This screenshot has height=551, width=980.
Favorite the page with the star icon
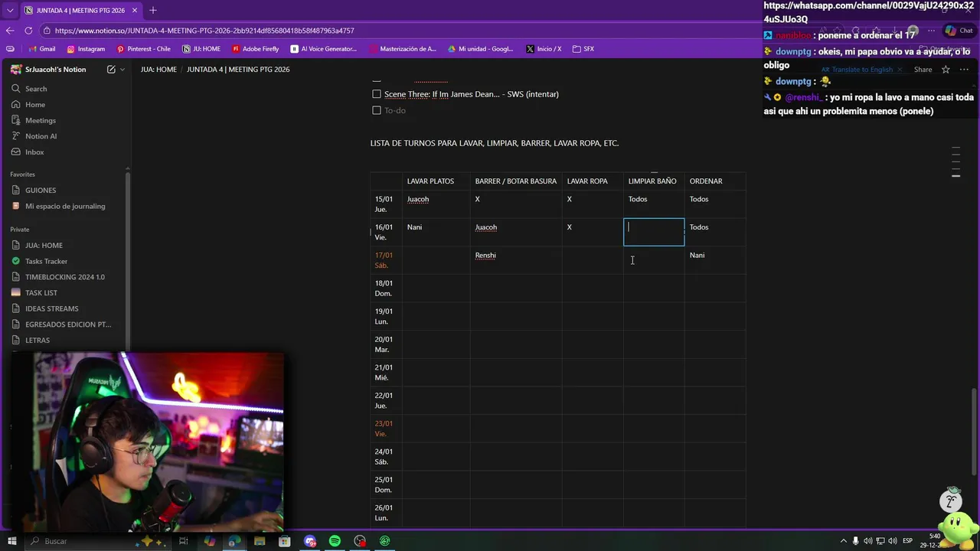[946, 70]
